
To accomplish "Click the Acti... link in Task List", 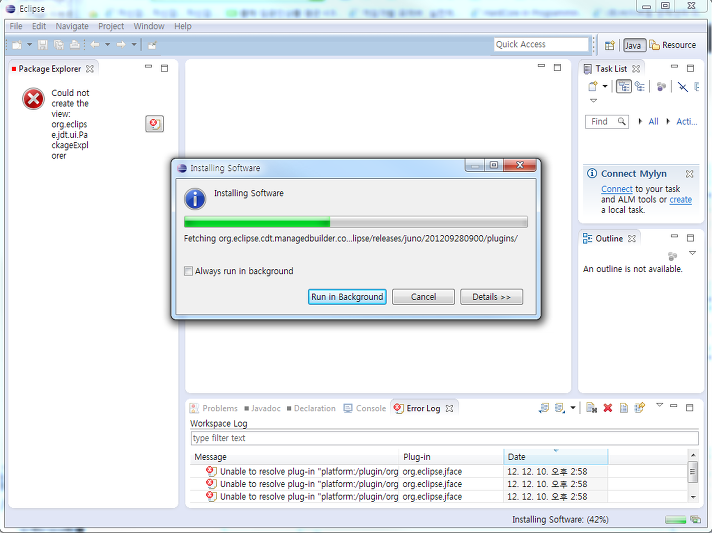I will click(687, 121).
